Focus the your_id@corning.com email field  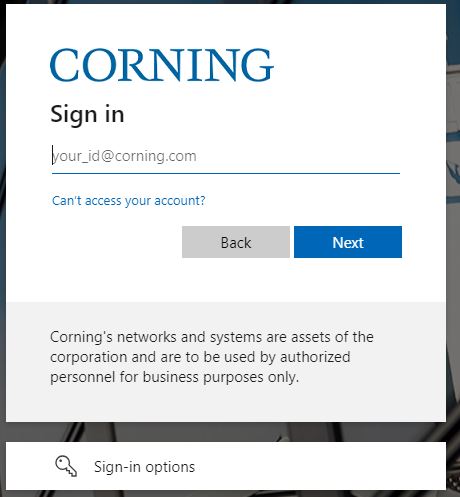point(226,156)
